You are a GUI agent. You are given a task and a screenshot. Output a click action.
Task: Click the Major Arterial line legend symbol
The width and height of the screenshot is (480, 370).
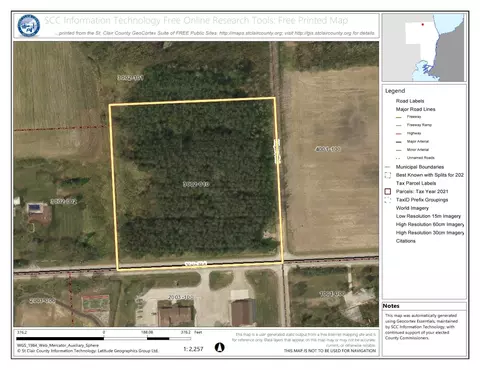point(398,142)
